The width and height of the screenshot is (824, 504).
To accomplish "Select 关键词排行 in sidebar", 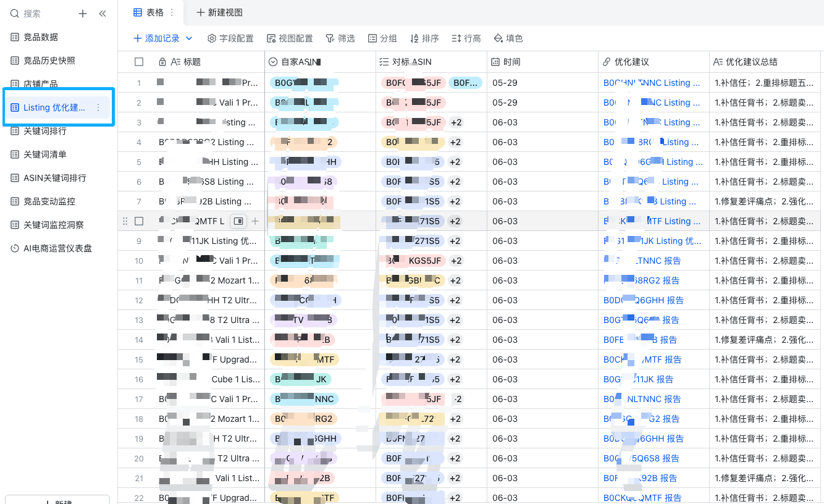I will point(44,131).
